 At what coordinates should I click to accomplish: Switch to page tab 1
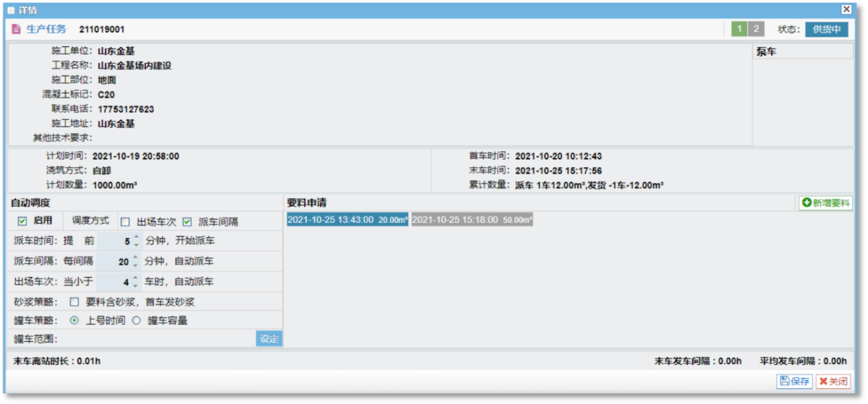pos(739,30)
